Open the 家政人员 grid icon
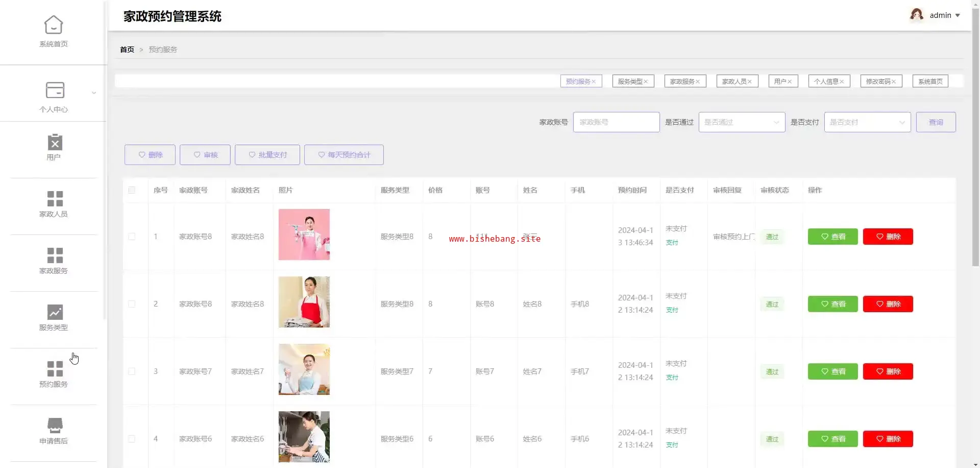 (x=55, y=198)
